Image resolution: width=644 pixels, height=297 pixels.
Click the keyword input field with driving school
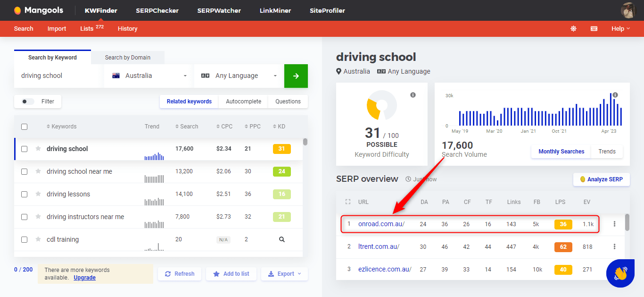58,76
